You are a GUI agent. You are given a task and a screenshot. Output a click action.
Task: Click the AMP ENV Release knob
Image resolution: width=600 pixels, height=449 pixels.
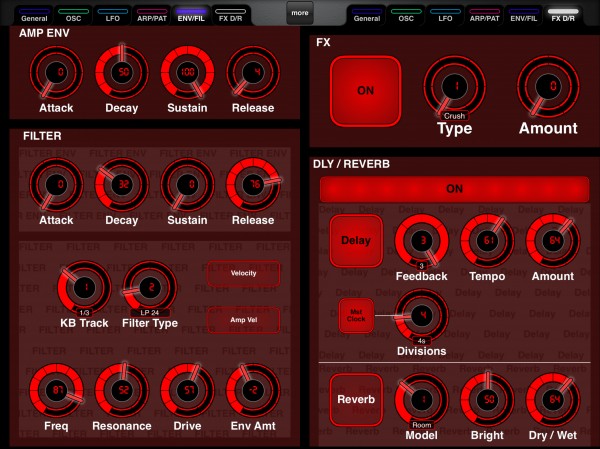click(x=253, y=72)
